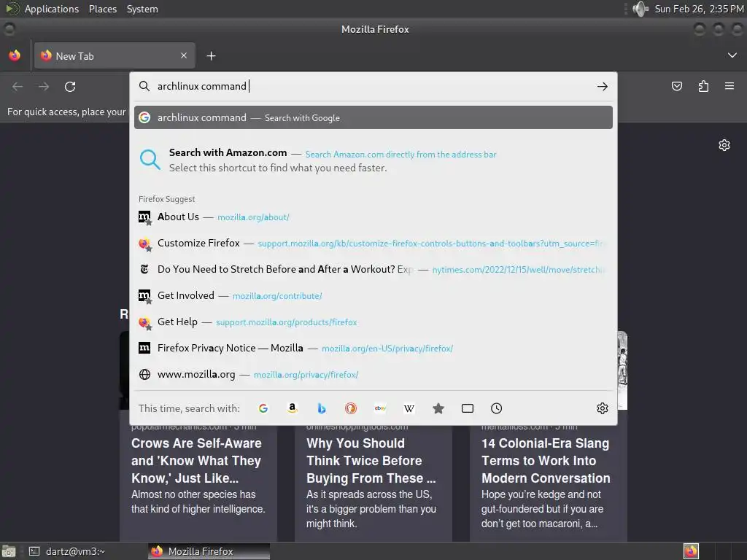This screenshot has width=747, height=560.
Task: Open the Applications menu
Action: tap(52, 9)
